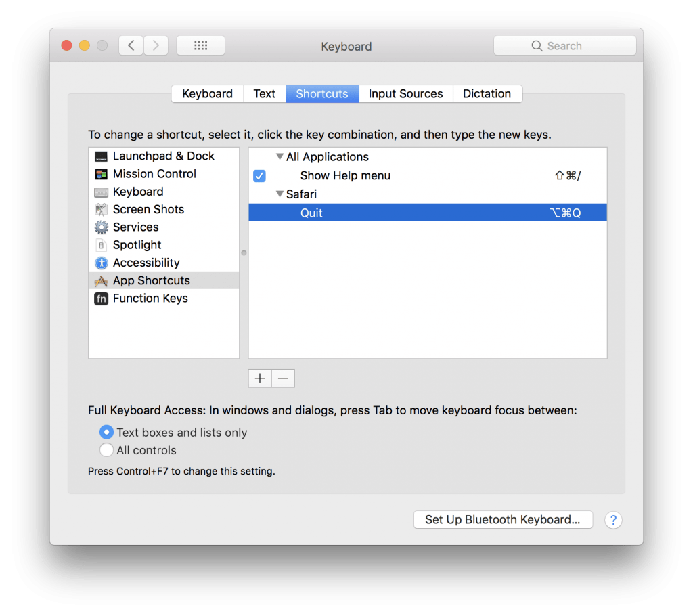Select Accessibility label

pos(146,263)
